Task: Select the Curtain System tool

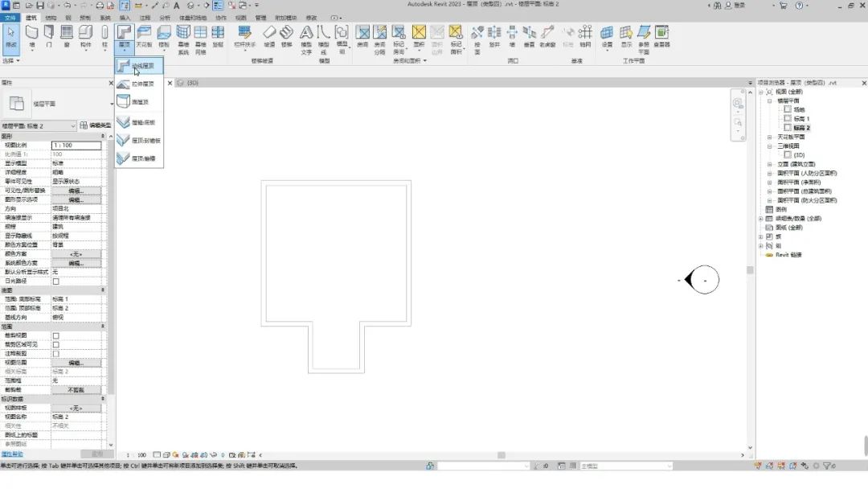Action: tap(183, 39)
